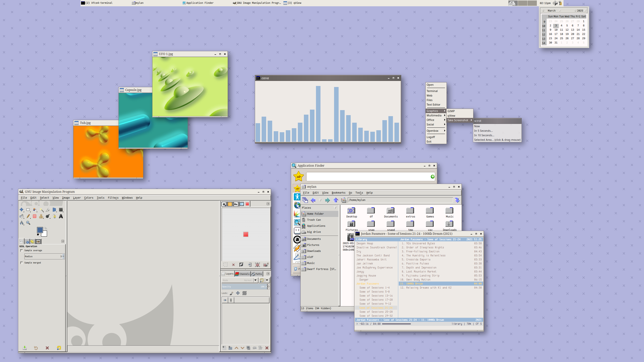Select the Clone stamp tool

coord(41,216)
